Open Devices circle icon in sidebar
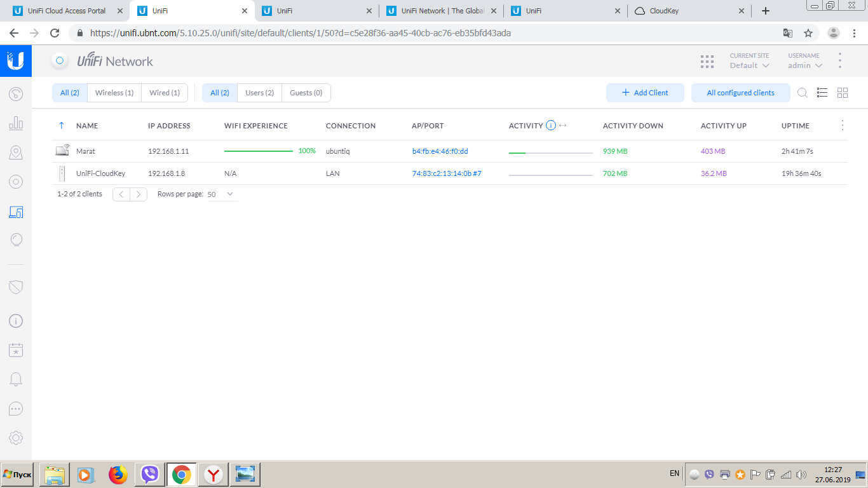 [16, 182]
